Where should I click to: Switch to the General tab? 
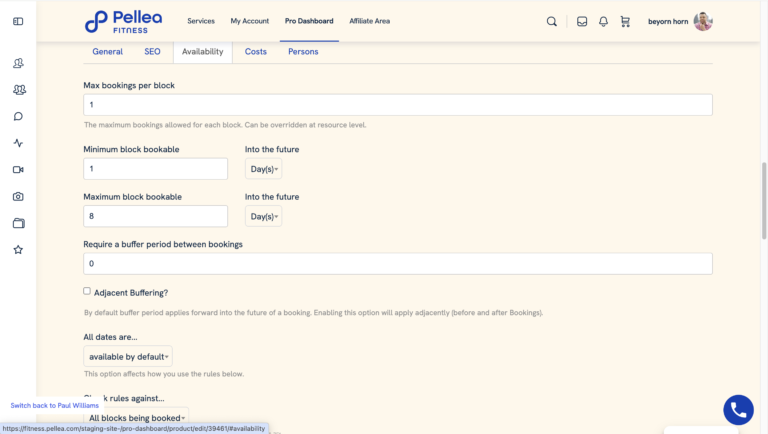click(108, 51)
